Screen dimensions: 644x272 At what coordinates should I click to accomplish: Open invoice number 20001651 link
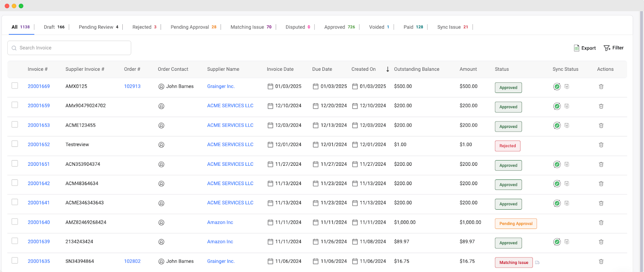click(x=39, y=164)
